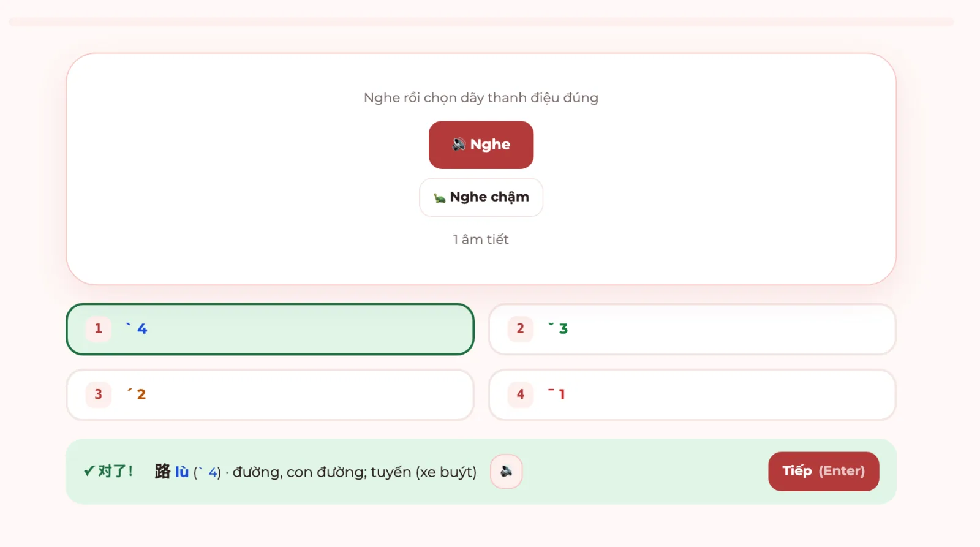Click the 路 character in feedback

tap(162, 471)
